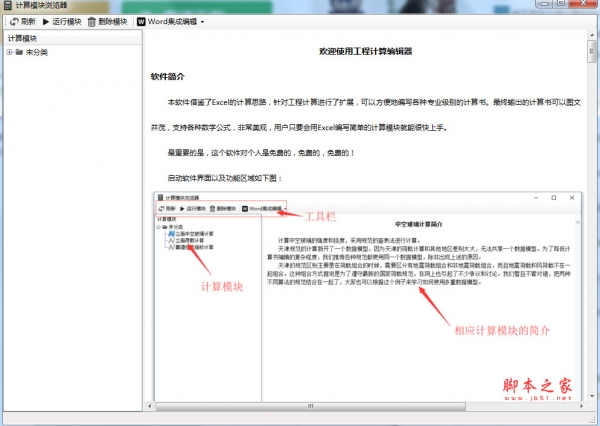Click the app icon in the title bar
The width and height of the screenshot is (600, 426).
8,6
